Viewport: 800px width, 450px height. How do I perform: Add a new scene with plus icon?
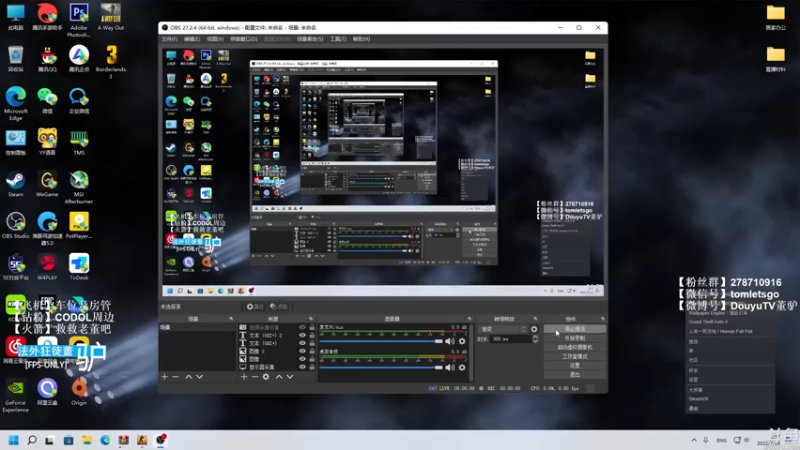tap(164, 377)
